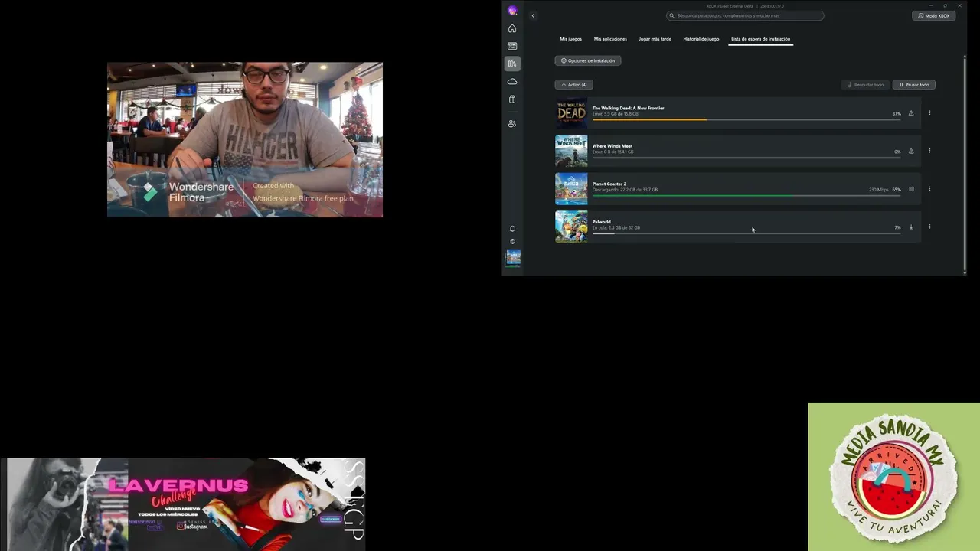Open the Friends and social icon
980x551 pixels.
point(512,123)
